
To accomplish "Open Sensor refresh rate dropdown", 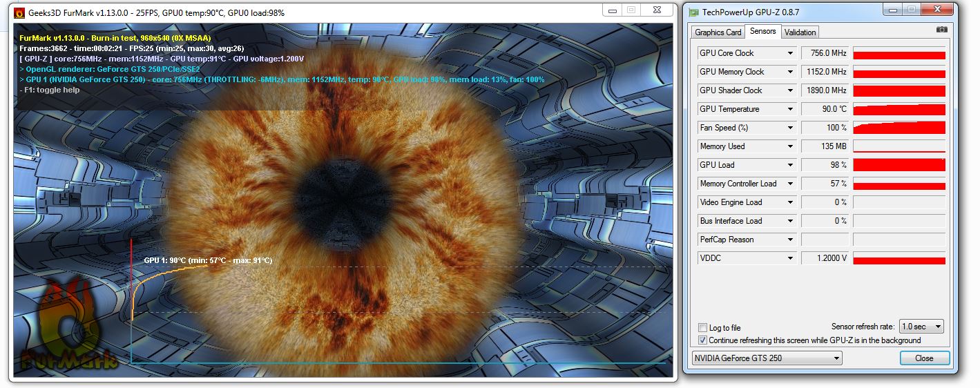I will coord(921,327).
